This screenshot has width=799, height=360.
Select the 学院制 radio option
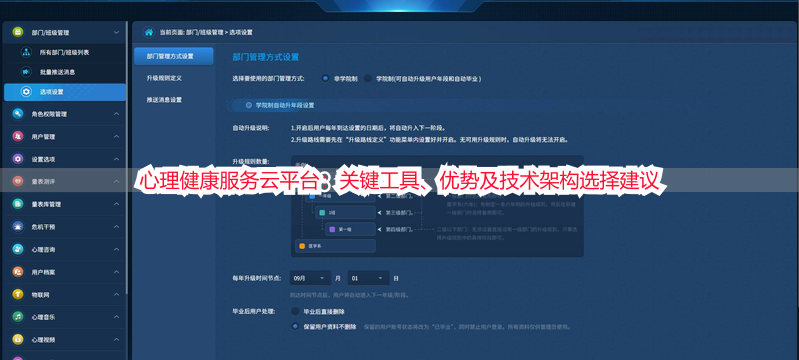(x=367, y=79)
